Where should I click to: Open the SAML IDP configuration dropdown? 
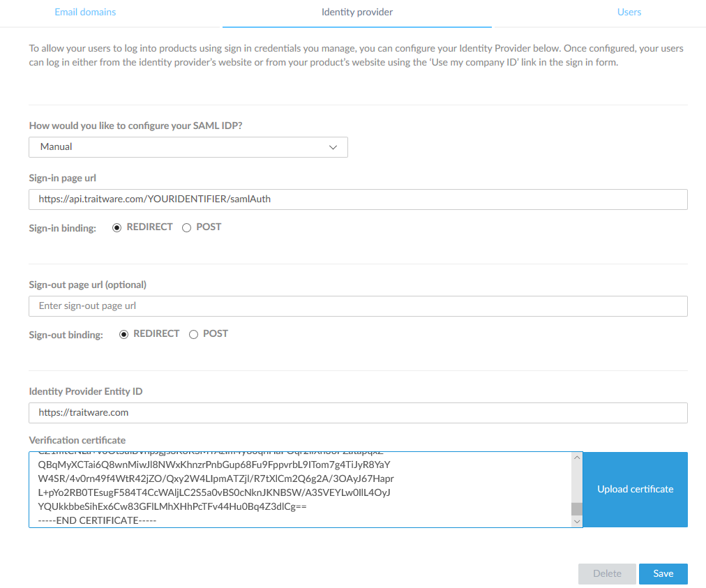pyautogui.click(x=188, y=147)
